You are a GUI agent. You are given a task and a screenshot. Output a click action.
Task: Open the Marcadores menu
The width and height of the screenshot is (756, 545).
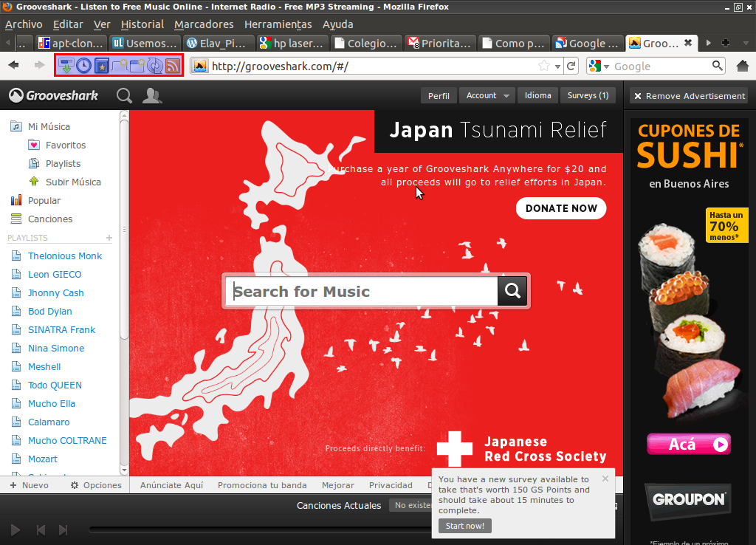[204, 24]
